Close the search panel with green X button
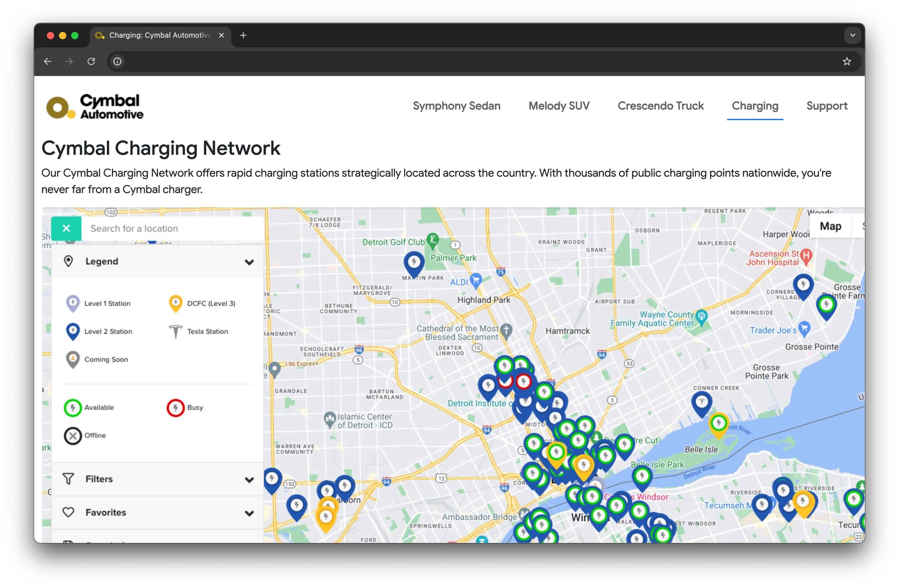The height and width of the screenshot is (588, 899). point(66,228)
